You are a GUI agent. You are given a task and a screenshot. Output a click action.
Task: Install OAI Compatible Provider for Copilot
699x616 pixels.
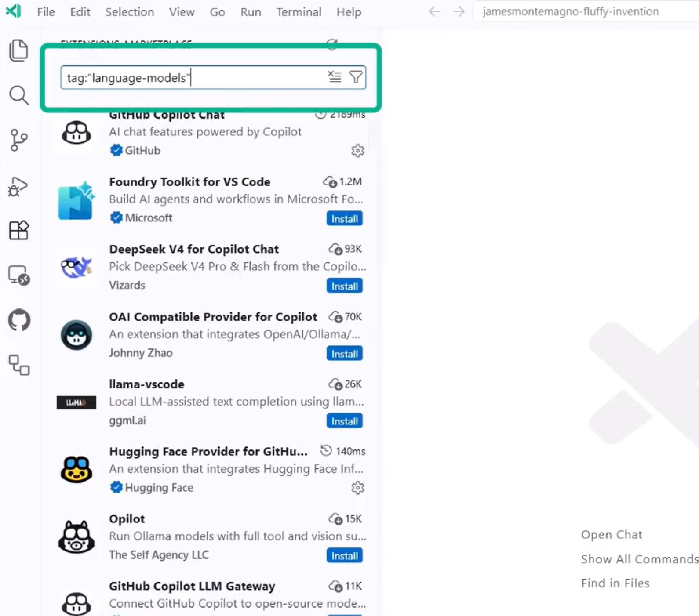click(x=344, y=354)
